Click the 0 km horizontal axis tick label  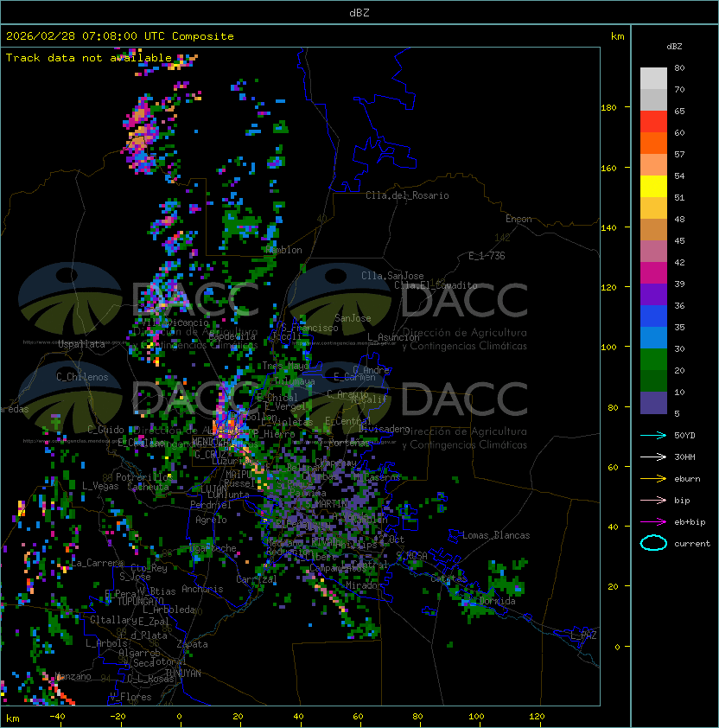click(179, 717)
